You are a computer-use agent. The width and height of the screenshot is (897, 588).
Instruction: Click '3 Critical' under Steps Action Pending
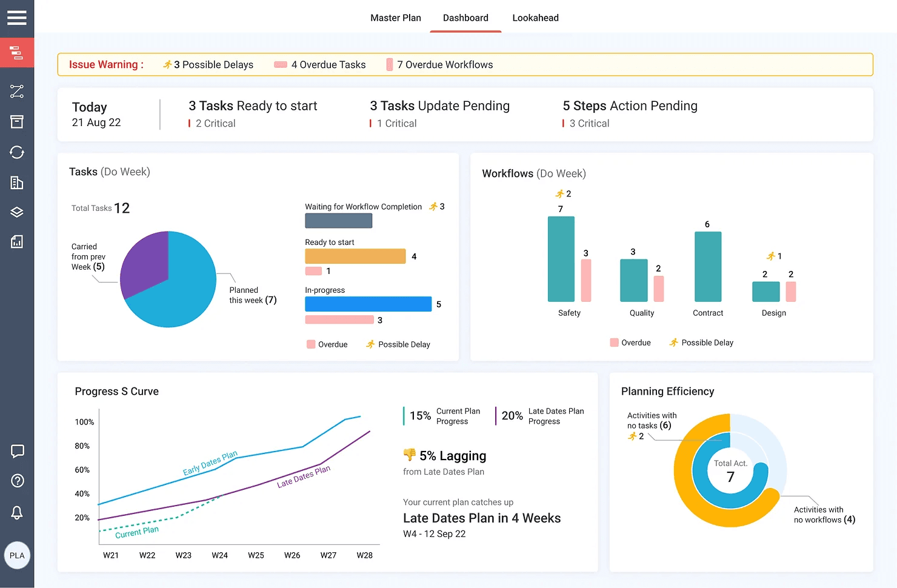[589, 124]
